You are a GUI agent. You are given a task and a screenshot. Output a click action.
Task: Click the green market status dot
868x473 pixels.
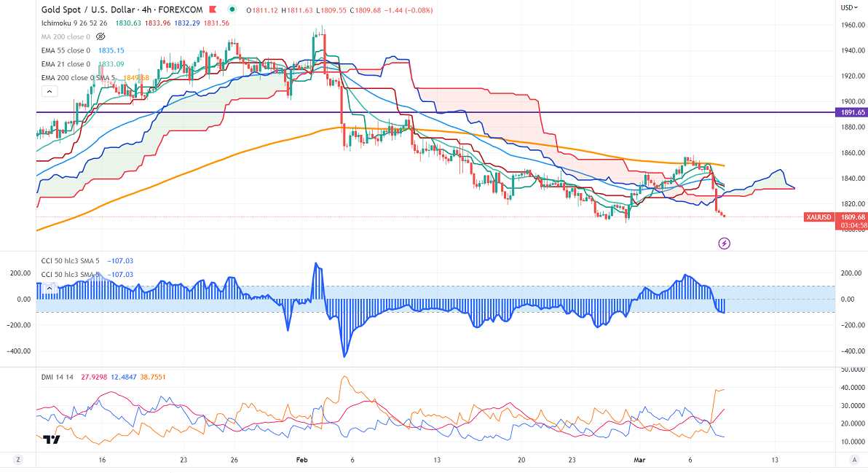(x=232, y=10)
